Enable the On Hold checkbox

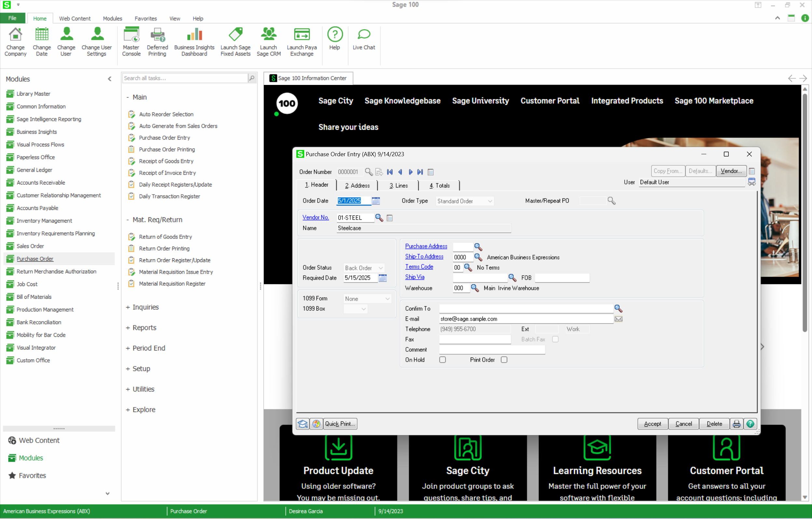[x=443, y=360]
